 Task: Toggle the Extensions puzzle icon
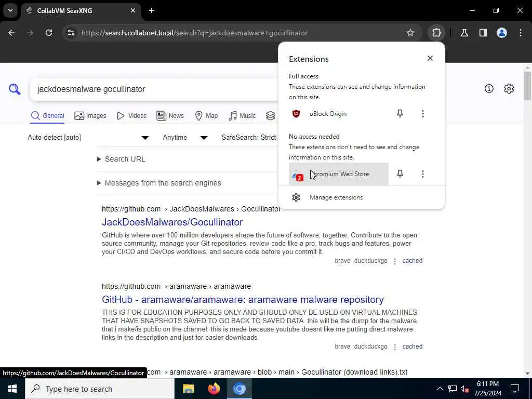tap(436, 33)
